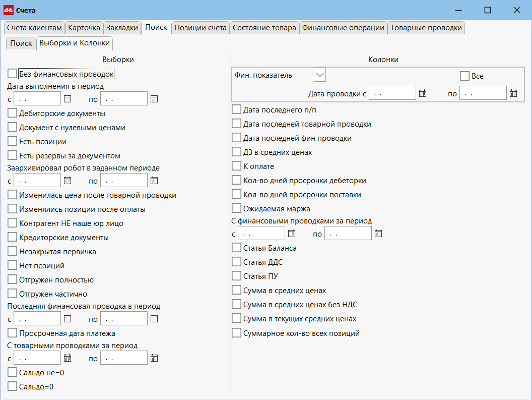The image size is (532, 400).
Task: Click the 'Последняя финансовая проводка' start date field
Action: pos(37,319)
